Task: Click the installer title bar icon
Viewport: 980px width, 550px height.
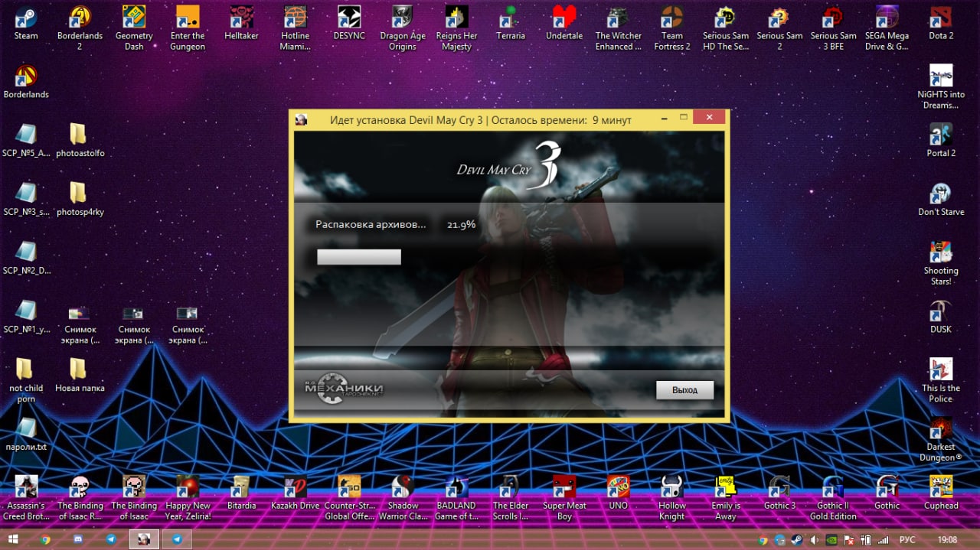Action: point(302,119)
